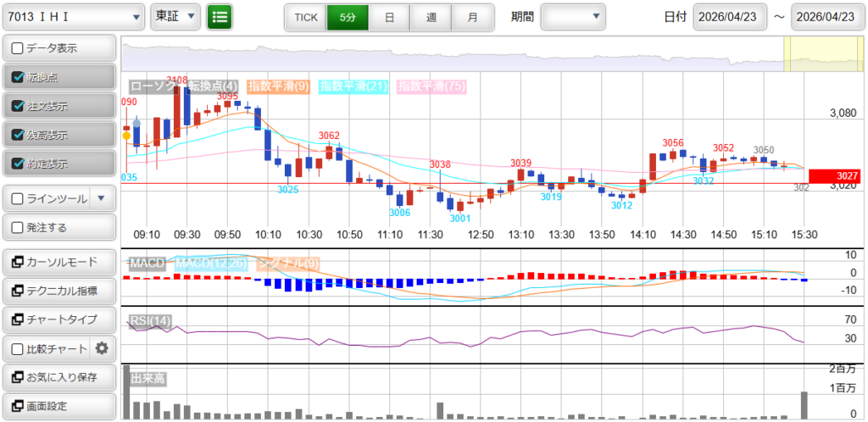Click the yellow order marker dot on chart
Viewport: 868px width, 422px height.
pos(126,136)
